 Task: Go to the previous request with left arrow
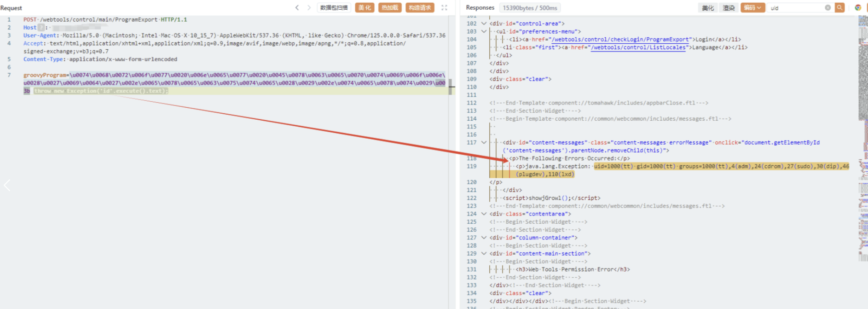[297, 7]
